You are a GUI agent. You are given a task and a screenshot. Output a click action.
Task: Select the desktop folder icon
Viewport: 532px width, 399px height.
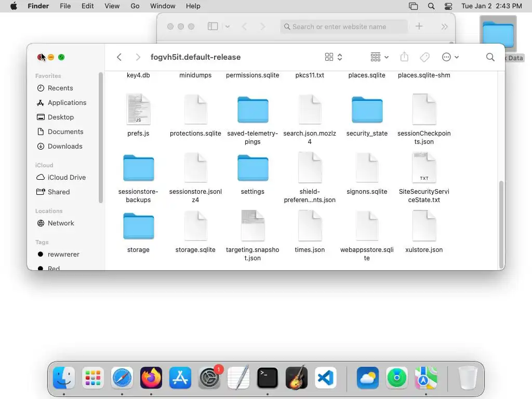498,34
